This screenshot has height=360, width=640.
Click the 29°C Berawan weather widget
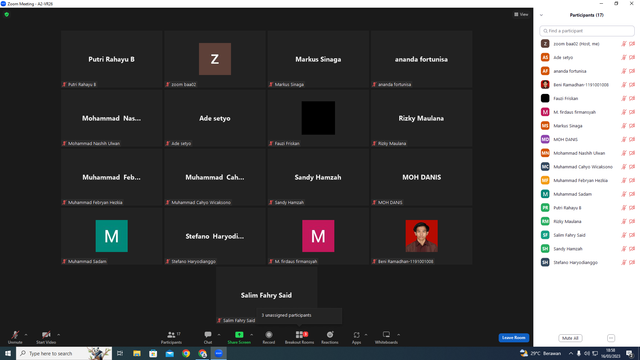click(x=540, y=353)
